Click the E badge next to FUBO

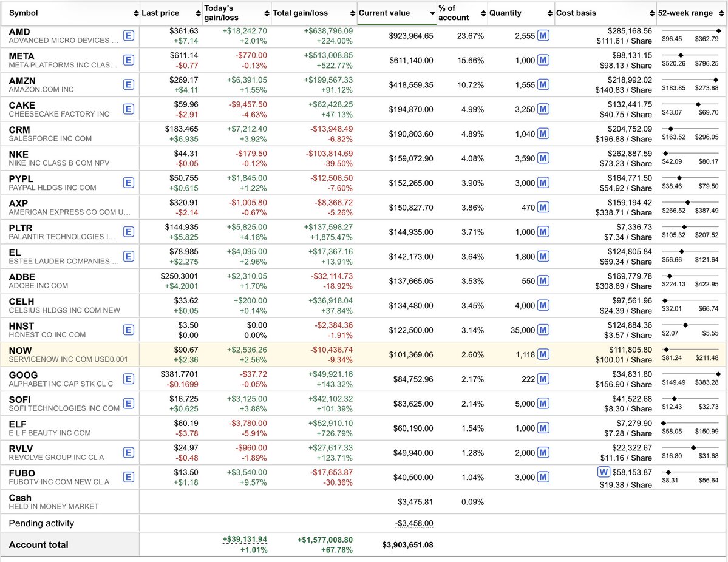129,477
